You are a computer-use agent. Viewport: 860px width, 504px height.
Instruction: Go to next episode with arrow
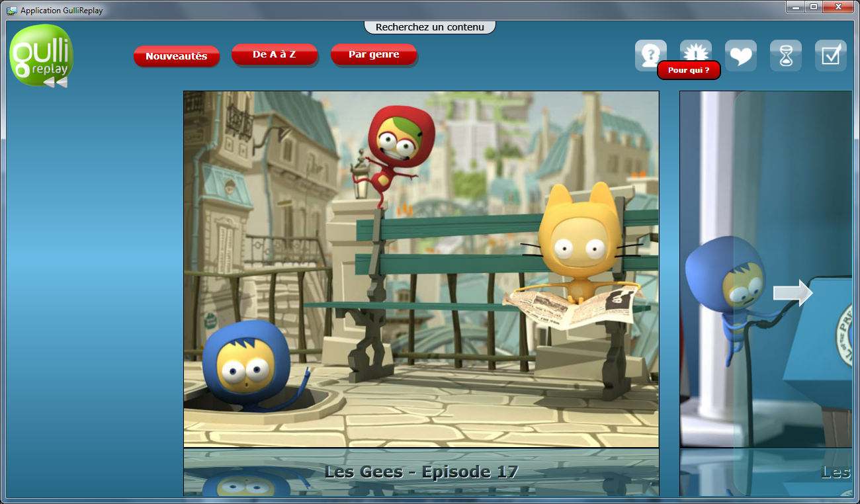(793, 292)
